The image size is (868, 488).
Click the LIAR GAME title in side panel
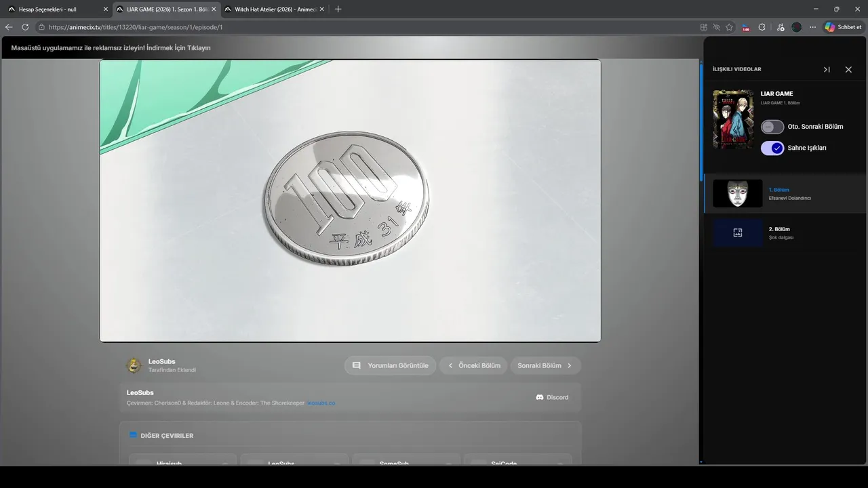tap(776, 94)
